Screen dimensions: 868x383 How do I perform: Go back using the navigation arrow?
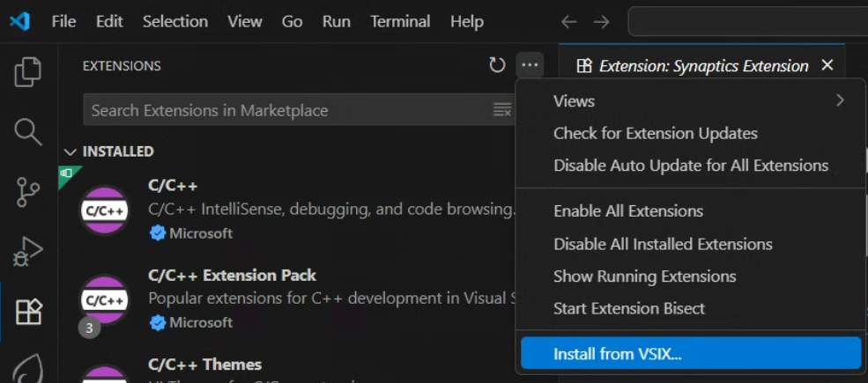coord(569,21)
